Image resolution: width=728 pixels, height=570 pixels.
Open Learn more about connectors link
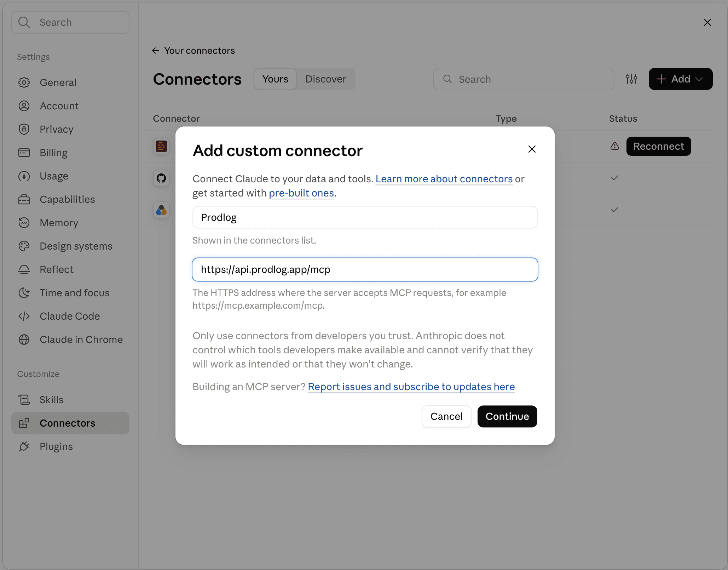point(444,179)
